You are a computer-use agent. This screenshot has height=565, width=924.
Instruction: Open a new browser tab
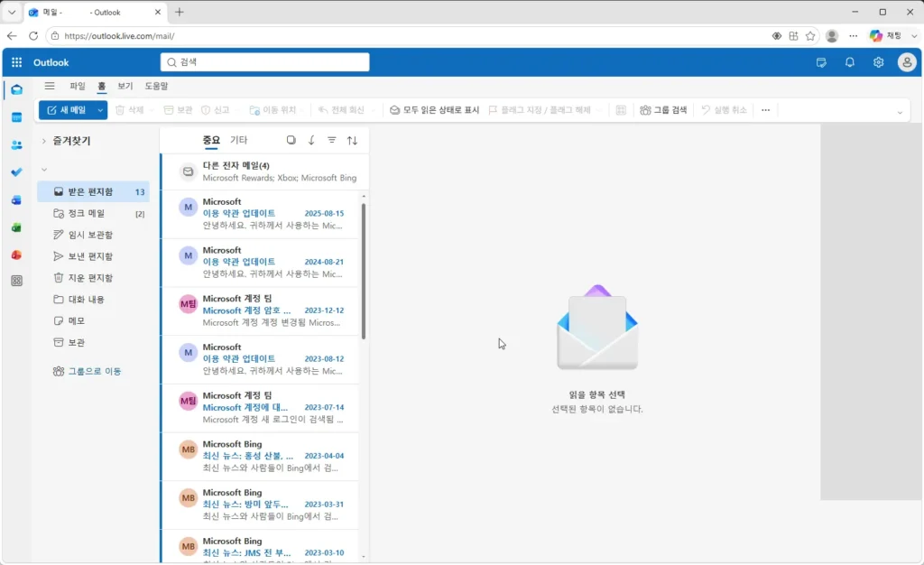point(180,12)
